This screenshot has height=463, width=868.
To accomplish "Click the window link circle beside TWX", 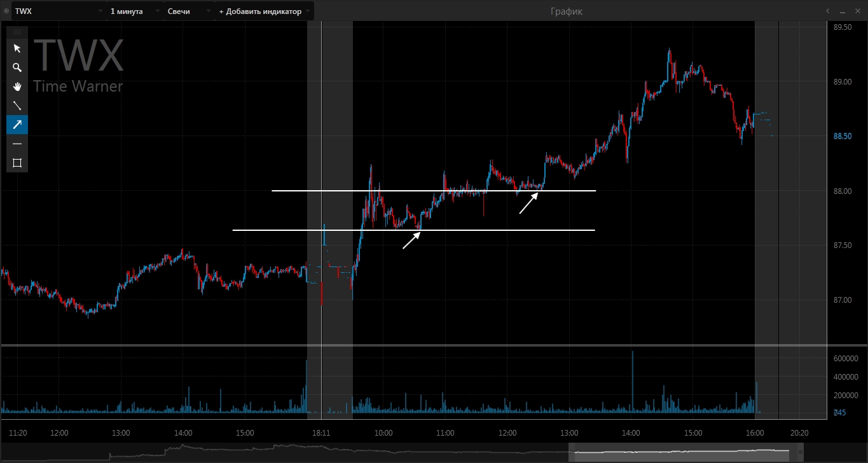I will 6,11.
